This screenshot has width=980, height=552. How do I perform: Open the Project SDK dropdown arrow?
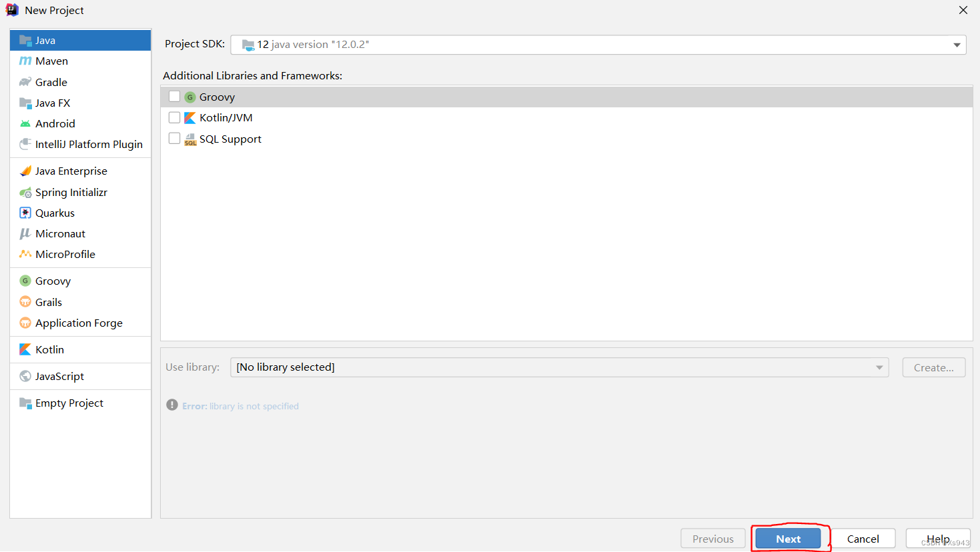point(957,45)
